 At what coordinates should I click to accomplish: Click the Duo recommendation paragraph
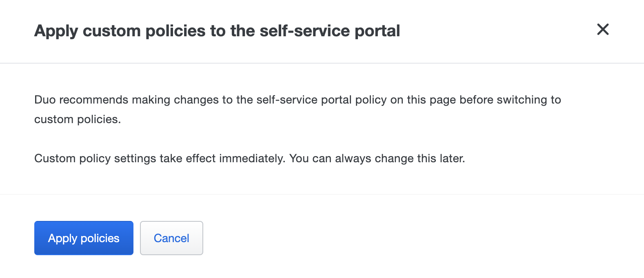click(x=298, y=109)
